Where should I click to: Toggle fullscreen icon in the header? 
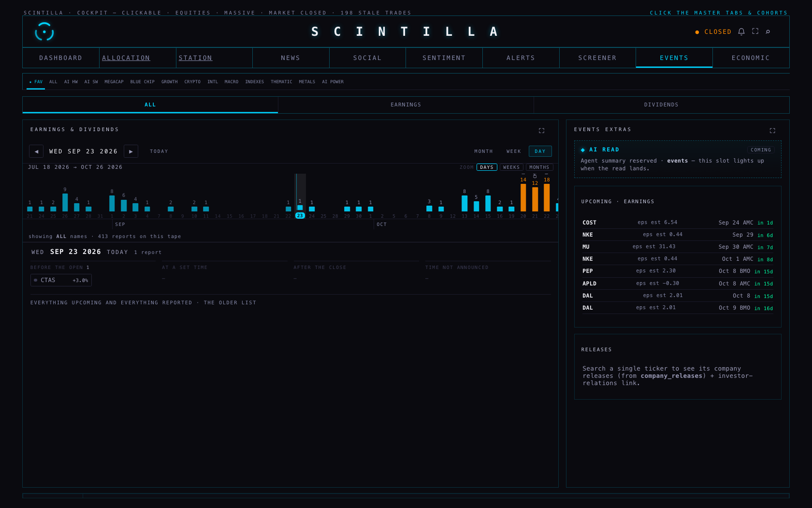755,31
